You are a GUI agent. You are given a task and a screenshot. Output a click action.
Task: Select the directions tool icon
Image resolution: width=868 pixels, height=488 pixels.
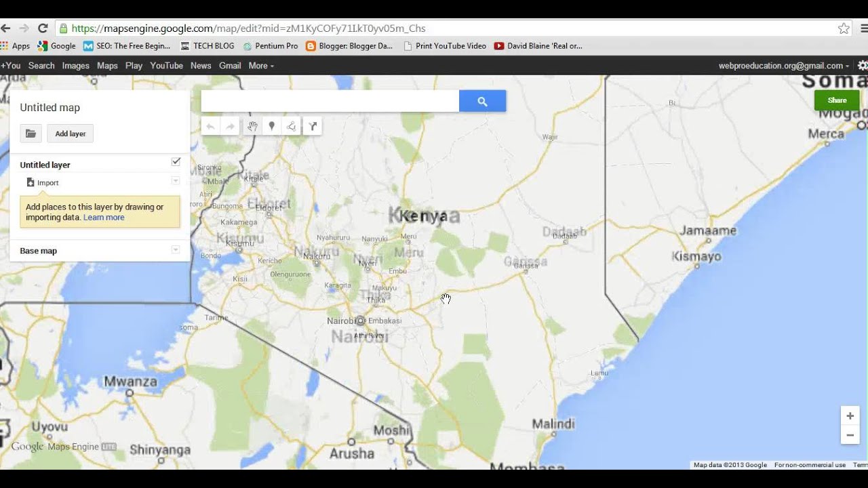click(x=313, y=126)
